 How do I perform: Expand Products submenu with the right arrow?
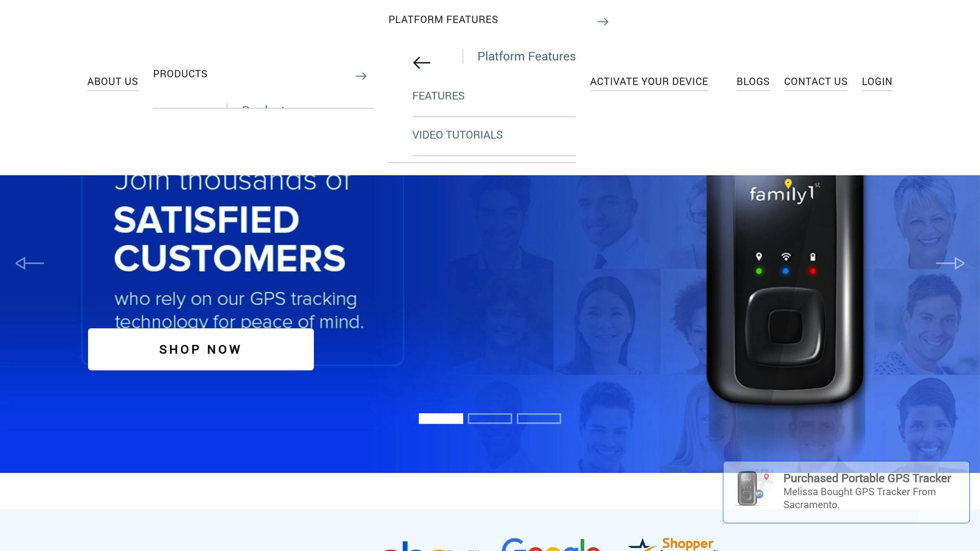tap(361, 76)
